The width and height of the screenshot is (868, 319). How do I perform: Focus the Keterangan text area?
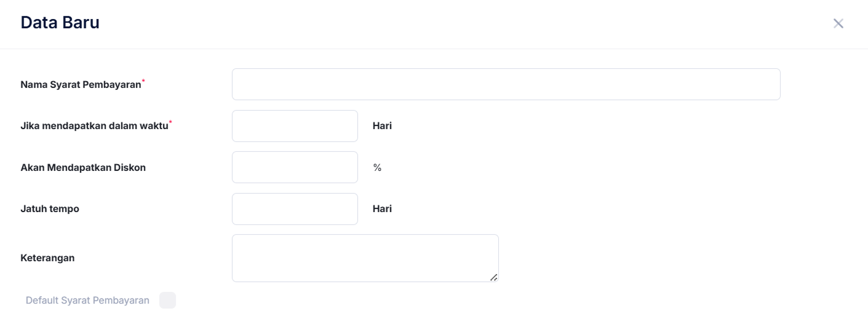click(x=365, y=258)
